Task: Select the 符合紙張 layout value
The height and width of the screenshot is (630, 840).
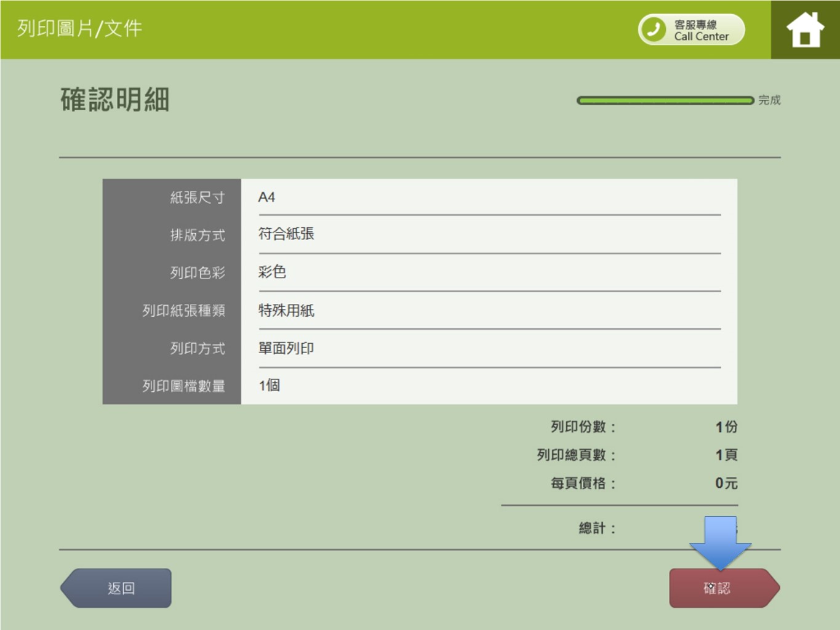Action: [286, 234]
